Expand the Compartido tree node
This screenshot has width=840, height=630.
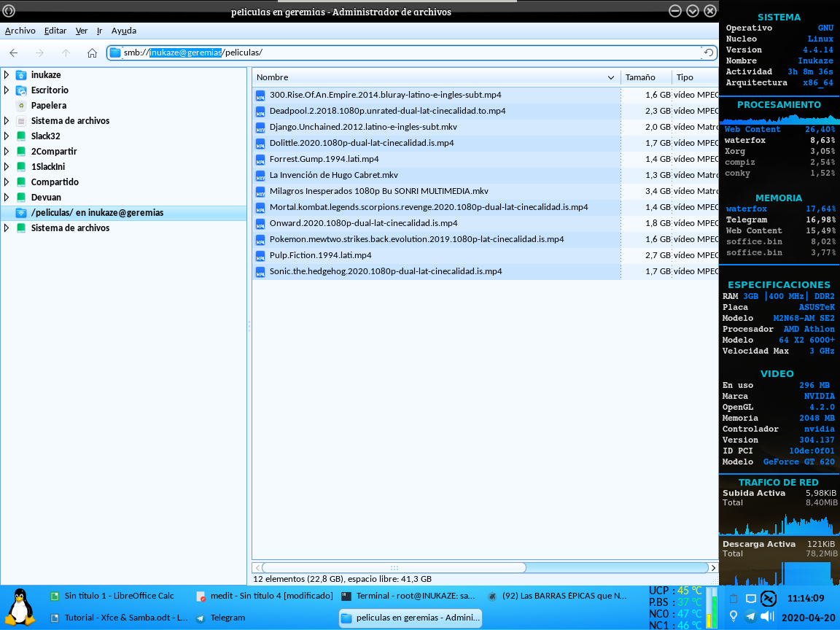7,182
